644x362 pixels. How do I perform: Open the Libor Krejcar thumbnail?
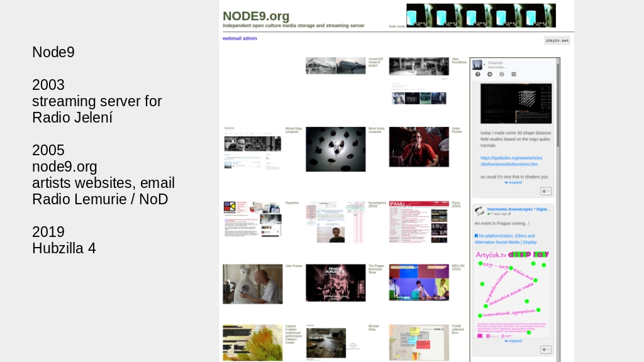point(252,283)
